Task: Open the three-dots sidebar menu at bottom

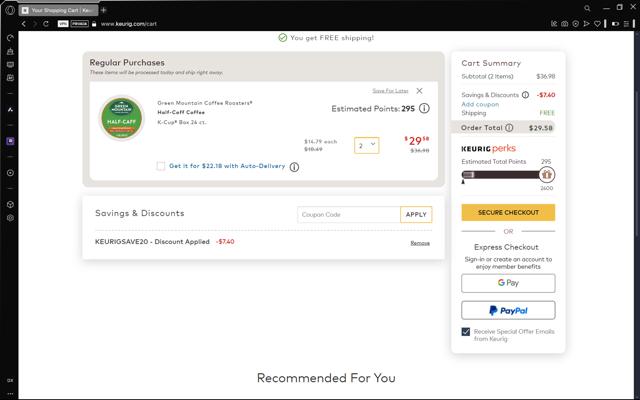Action: 10,393
